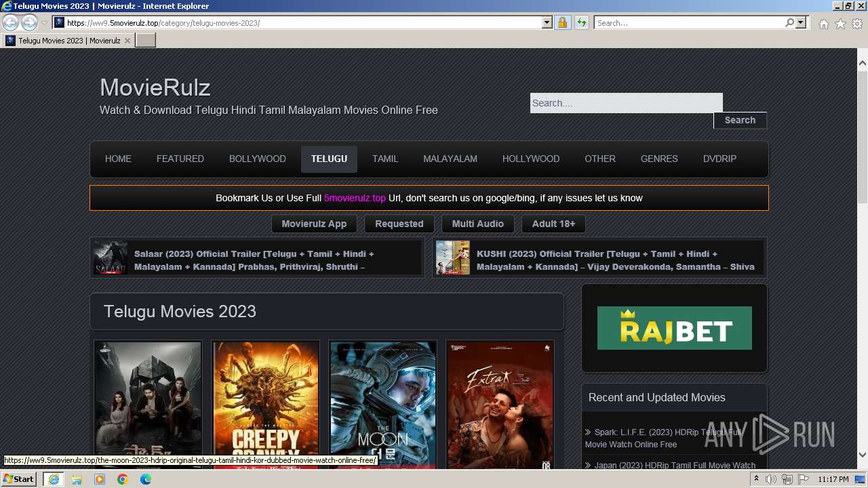Screen dimensions: 868x488
Task: Open the TAMIL menu item
Action: coord(385,159)
